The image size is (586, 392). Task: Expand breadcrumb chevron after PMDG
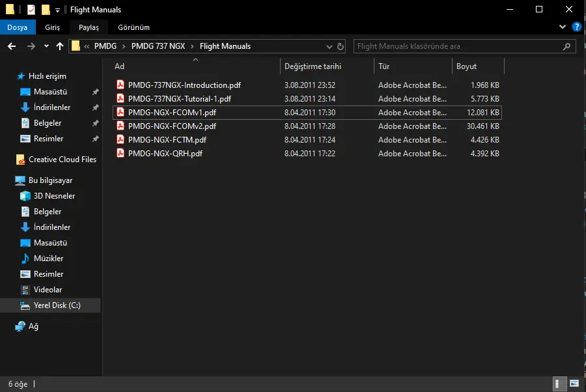pyautogui.click(x=124, y=46)
